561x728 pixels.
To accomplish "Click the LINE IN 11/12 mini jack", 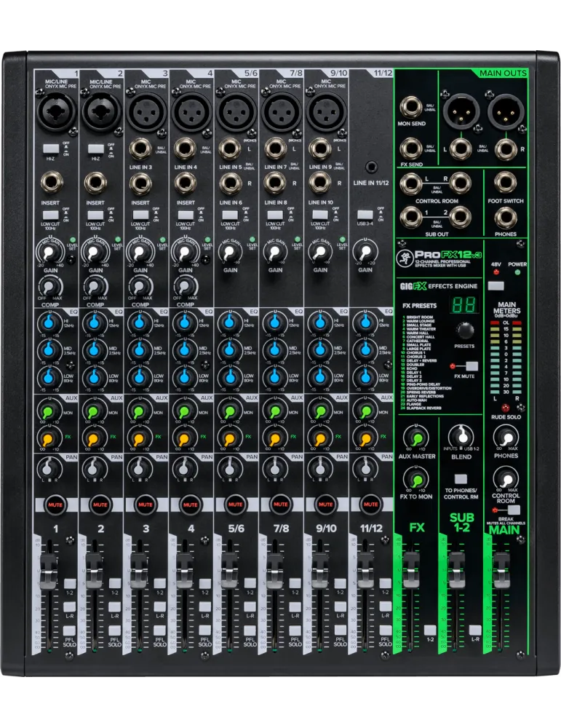I will coord(371,167).
